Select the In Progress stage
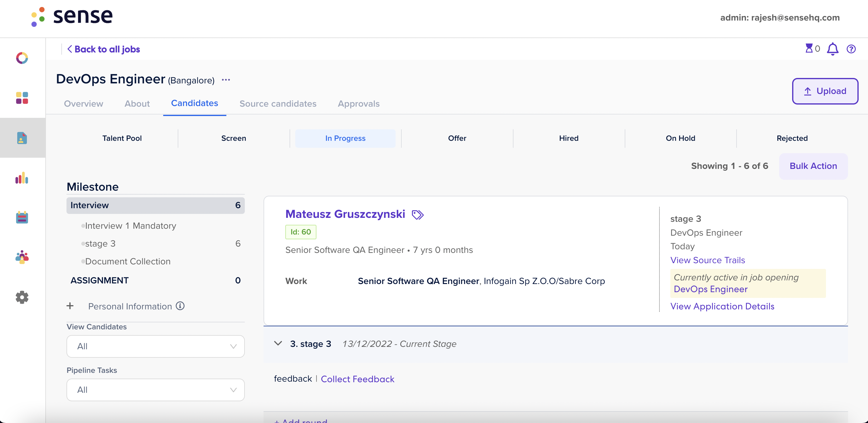The height and width of the screenshot is (423, 868). click(345, 138)
